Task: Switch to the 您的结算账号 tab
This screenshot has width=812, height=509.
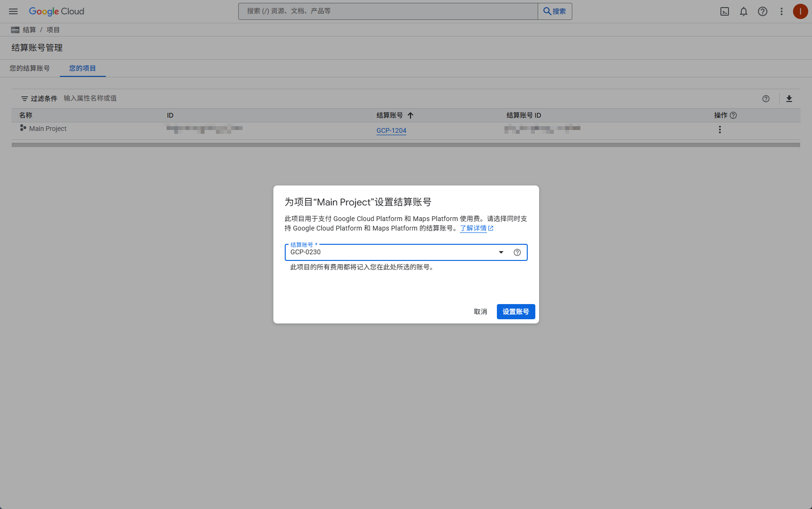Action: coord(29,68)
